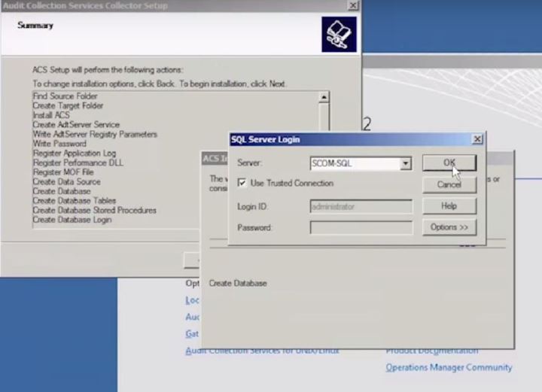Open the Server dropdown list

point(405,163)
